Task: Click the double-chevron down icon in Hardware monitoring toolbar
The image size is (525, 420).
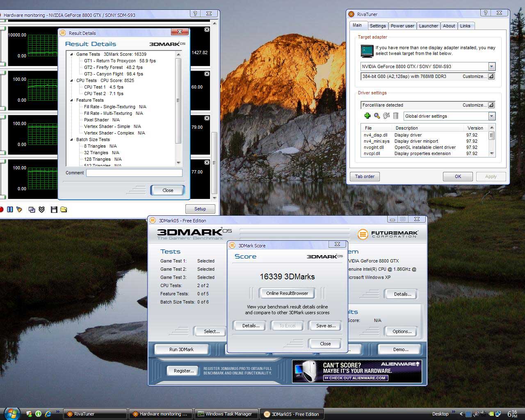Action: point(41,210)
